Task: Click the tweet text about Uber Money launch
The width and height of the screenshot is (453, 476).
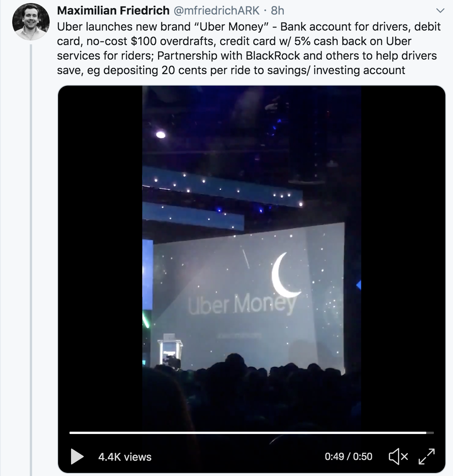Action: click(248, 49)
